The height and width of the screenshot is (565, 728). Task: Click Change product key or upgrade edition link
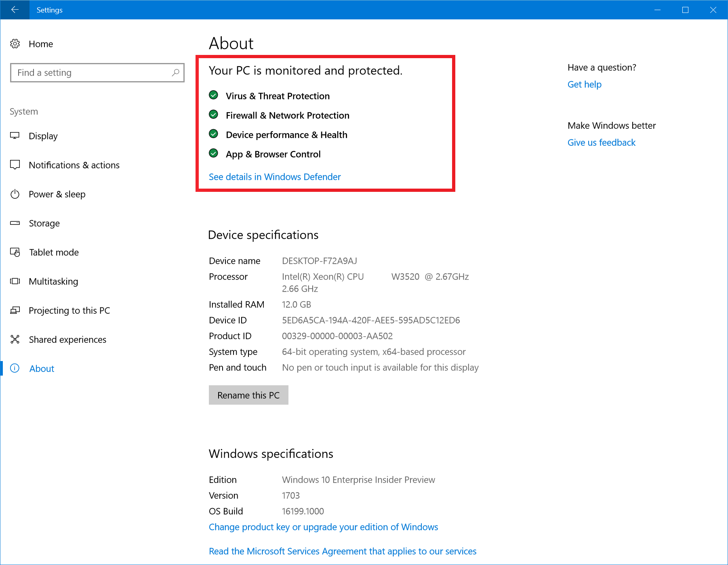(323, 527)
